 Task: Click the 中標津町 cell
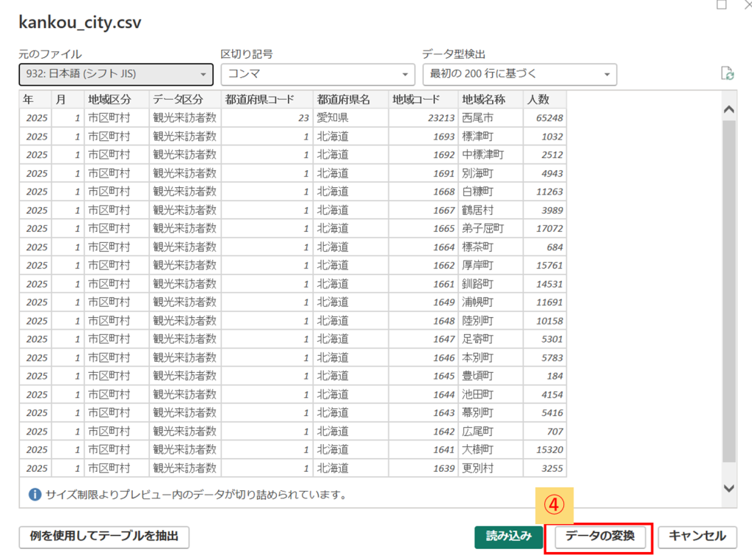pos(491,155)
